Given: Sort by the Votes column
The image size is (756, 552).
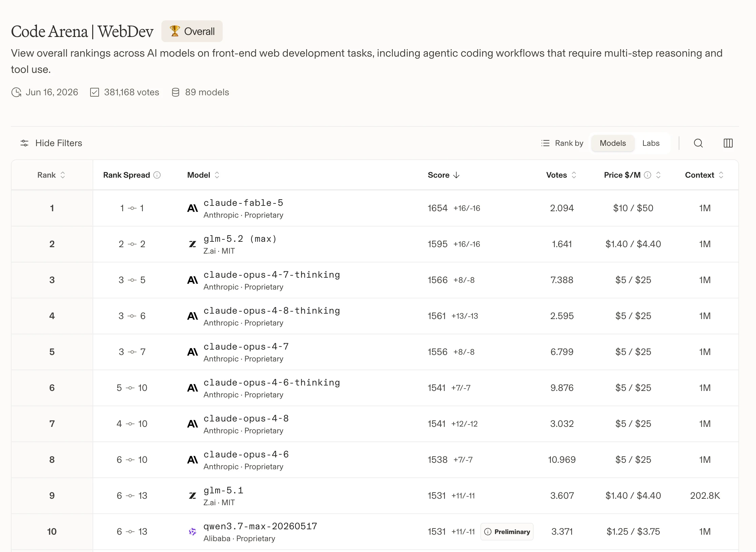Looking at the screenshot, I should (x=561, y=175).
